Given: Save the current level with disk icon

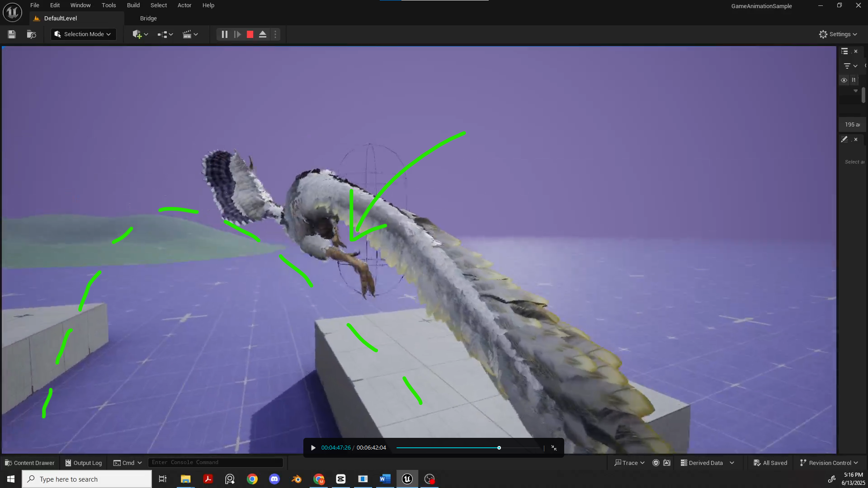Looking at the screenshot, I should [12, 34].
